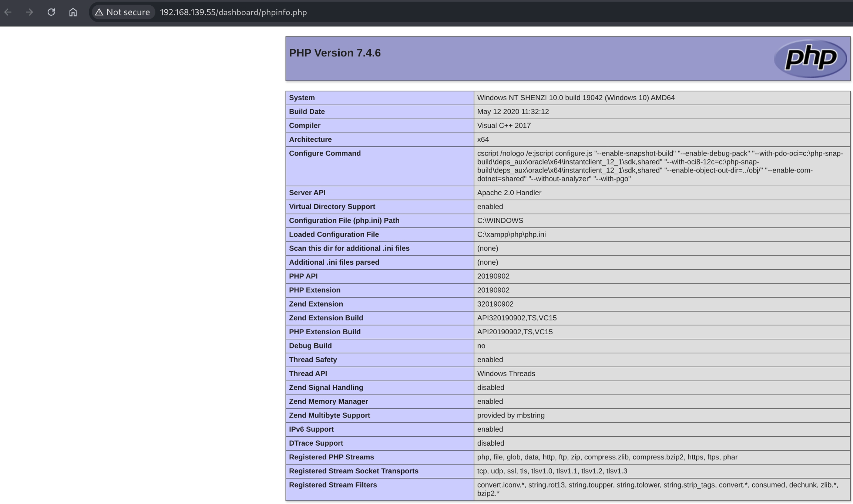Click the Build Date value cell
The width and height of the screenshot is (853, 504).
click(513, 112)
